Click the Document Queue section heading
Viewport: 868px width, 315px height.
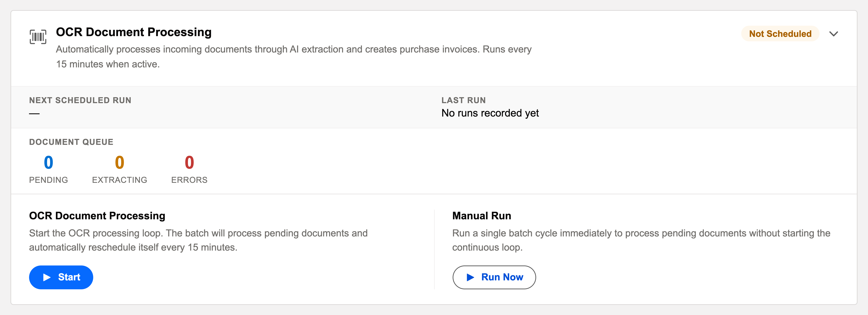(71, 142)
